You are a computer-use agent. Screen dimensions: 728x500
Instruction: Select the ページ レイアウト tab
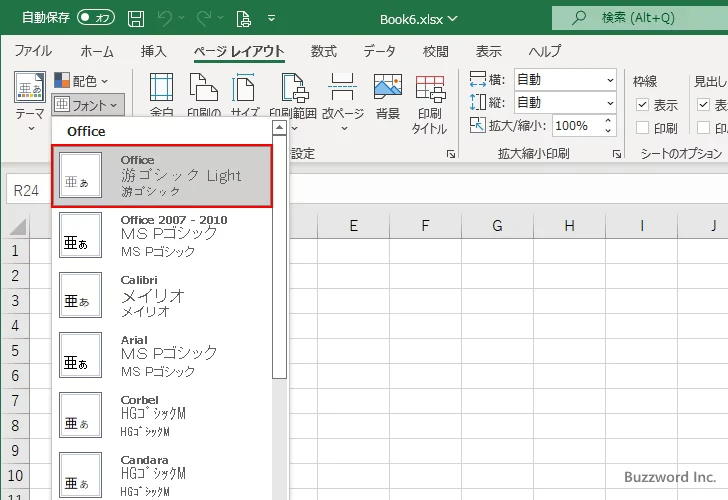239,51
